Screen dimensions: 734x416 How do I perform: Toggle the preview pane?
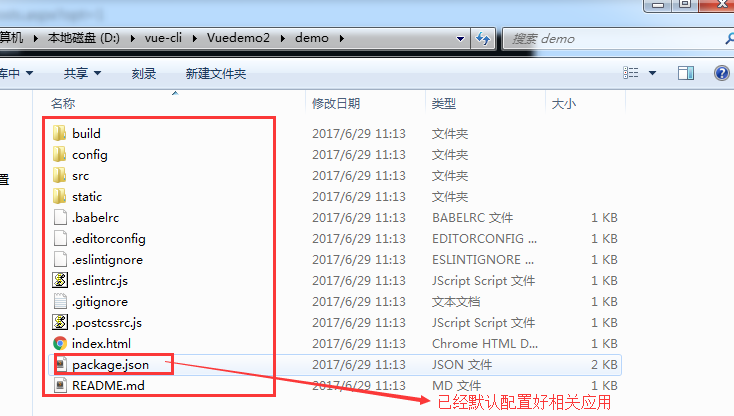tap(686, 73)
